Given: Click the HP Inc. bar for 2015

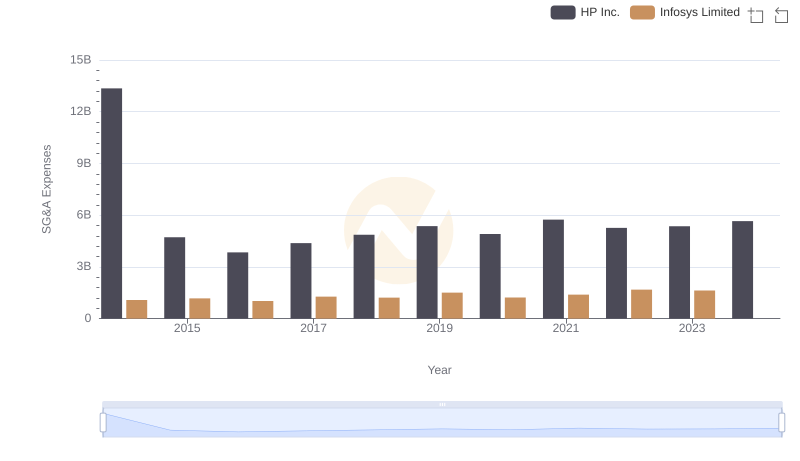Looking at the screenshot, I should pos(174,278).
